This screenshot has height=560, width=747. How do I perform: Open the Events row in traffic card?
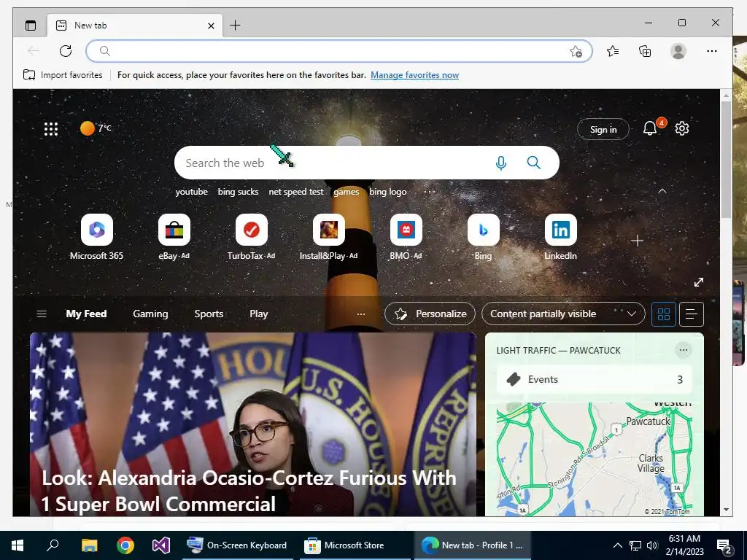coord(594,379)
